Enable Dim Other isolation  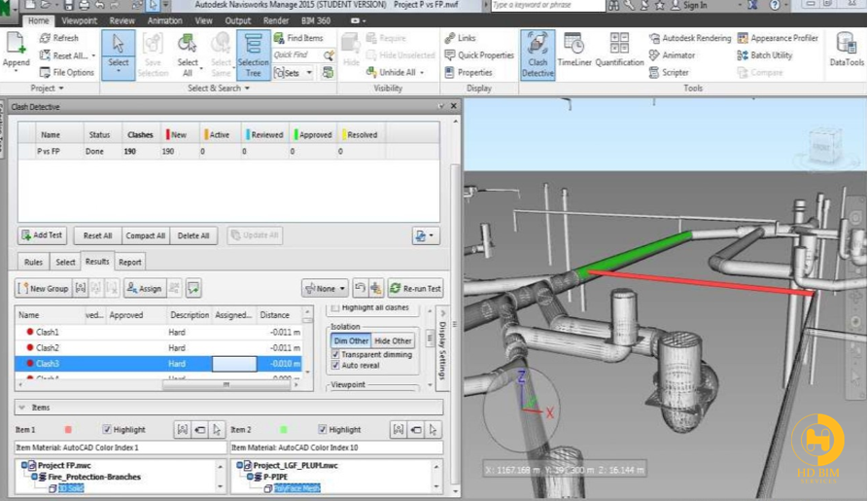[351, 340]
